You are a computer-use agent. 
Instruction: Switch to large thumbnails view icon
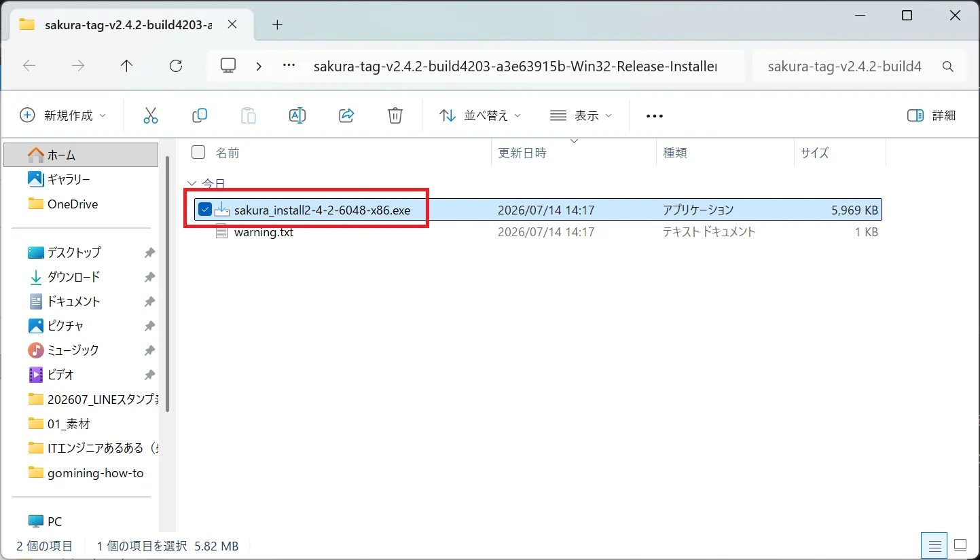[x=960, y=545]
